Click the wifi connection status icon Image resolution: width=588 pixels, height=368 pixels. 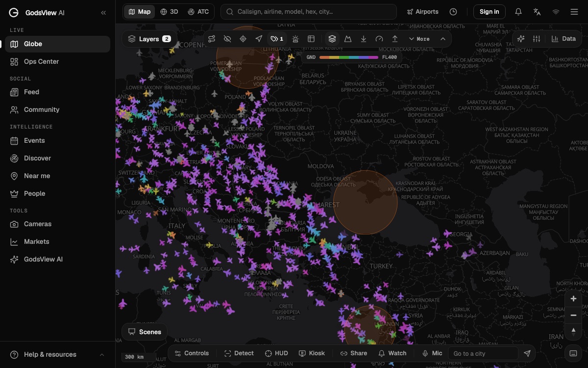tap(556, 12)
